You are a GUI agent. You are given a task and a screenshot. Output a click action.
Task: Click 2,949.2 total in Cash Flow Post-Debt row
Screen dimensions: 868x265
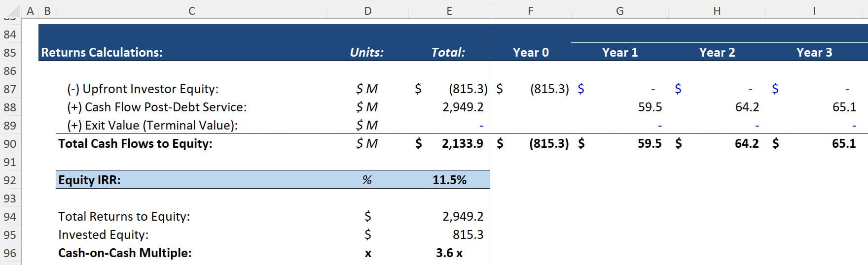click(x=463, y=107)
